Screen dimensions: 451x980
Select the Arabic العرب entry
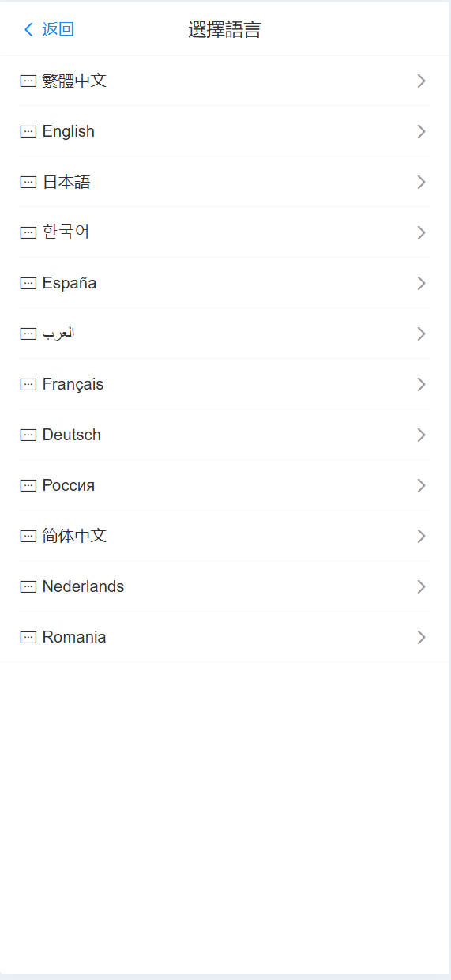224,334
